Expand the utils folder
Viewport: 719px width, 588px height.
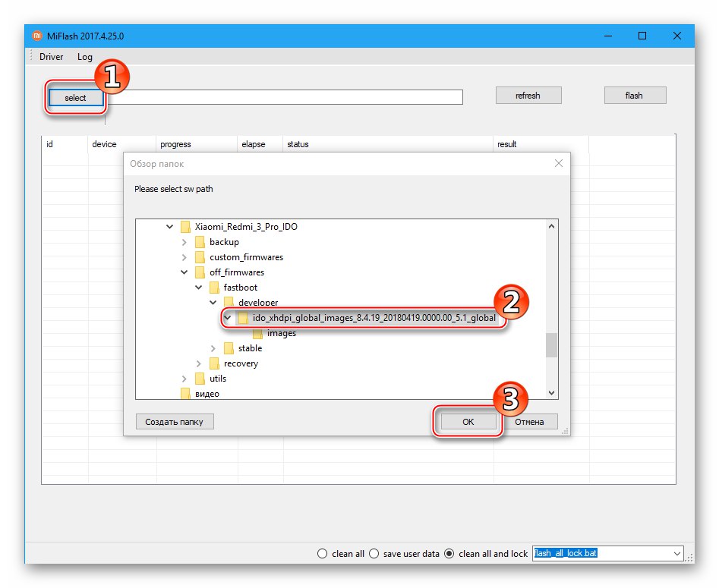tap(184, 379)
